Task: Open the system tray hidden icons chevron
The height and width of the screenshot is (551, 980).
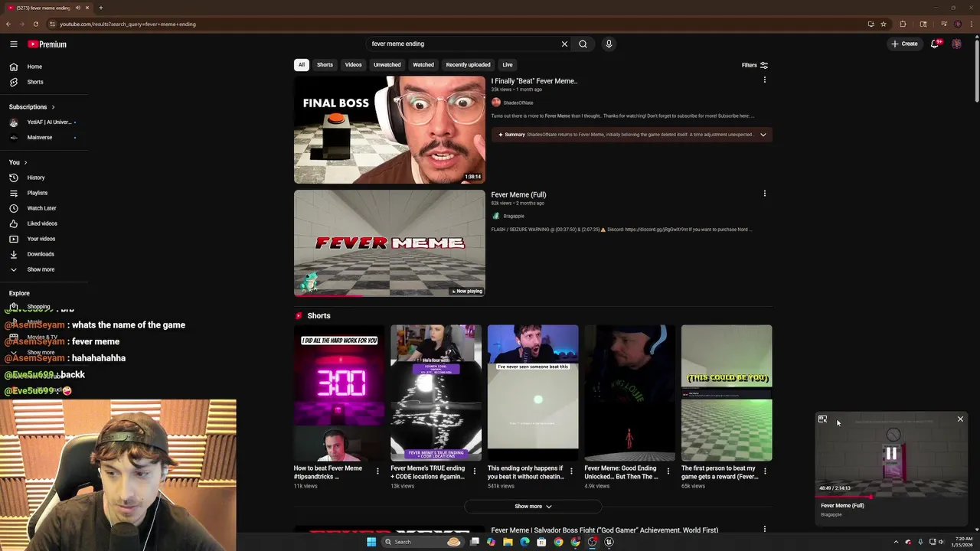Action: [x=896, y=542]
